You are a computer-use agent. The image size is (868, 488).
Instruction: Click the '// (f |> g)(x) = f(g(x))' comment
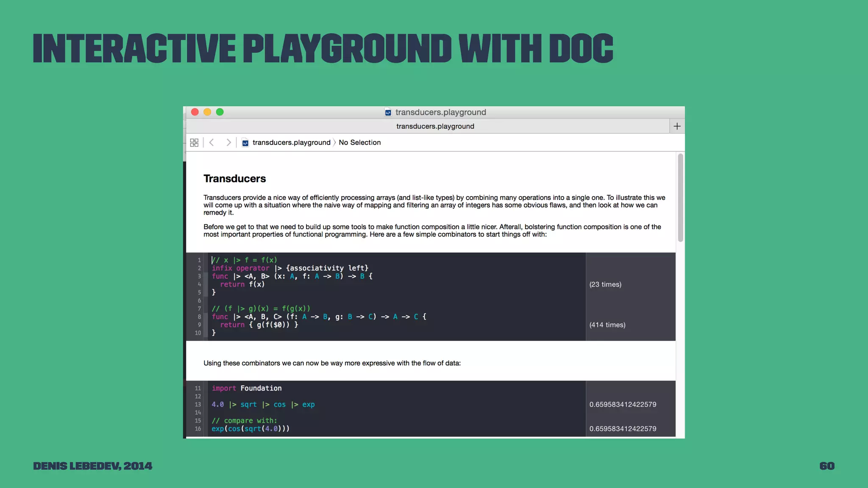261,308
